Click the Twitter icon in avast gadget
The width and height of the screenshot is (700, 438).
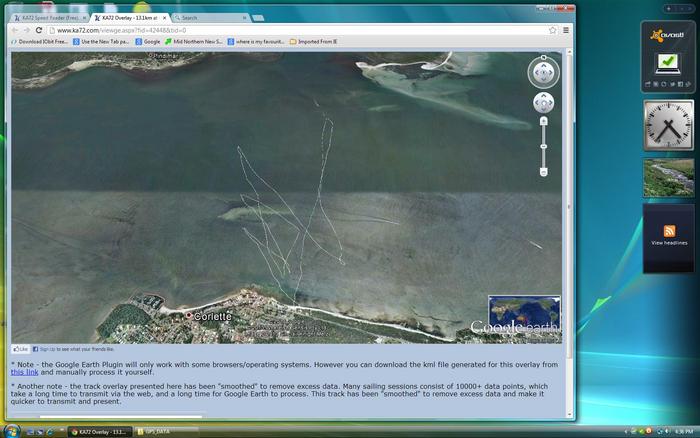[x=672, y=84]
